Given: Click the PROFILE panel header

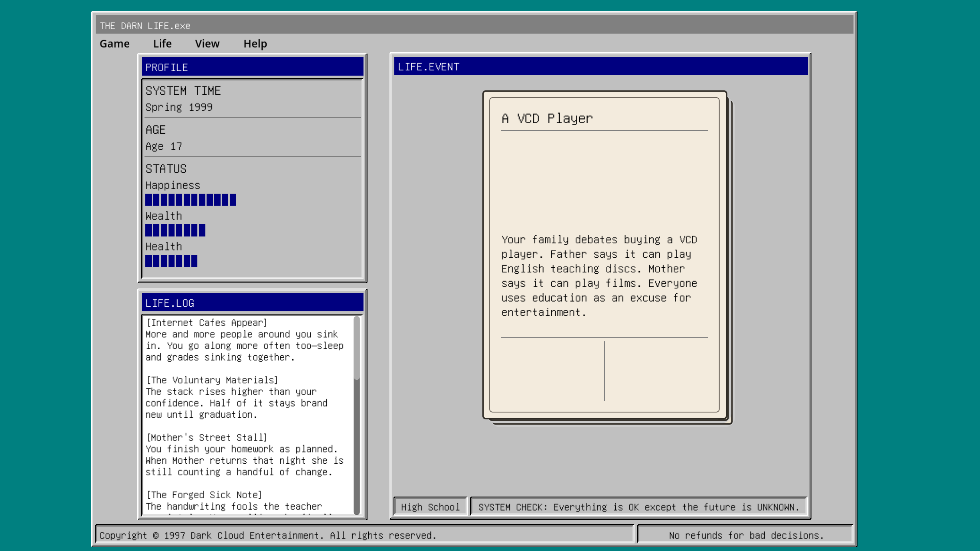Looking at the screenshot, I should (x=253, y=67).
